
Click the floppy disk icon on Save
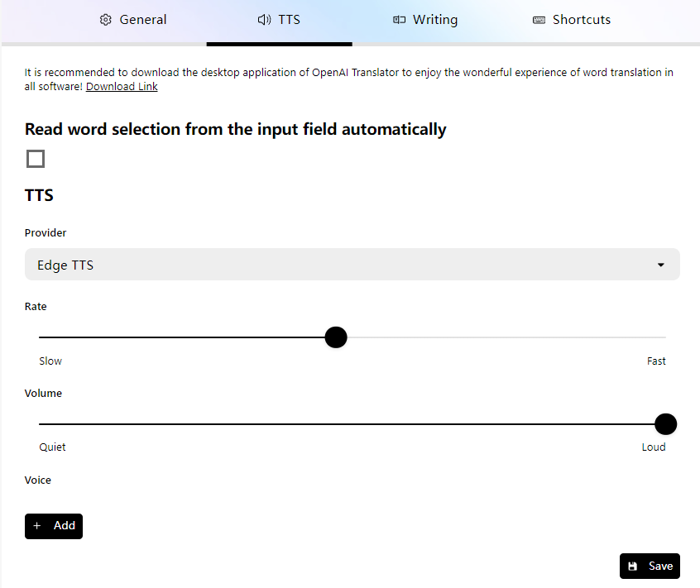[x=633, y=566]
